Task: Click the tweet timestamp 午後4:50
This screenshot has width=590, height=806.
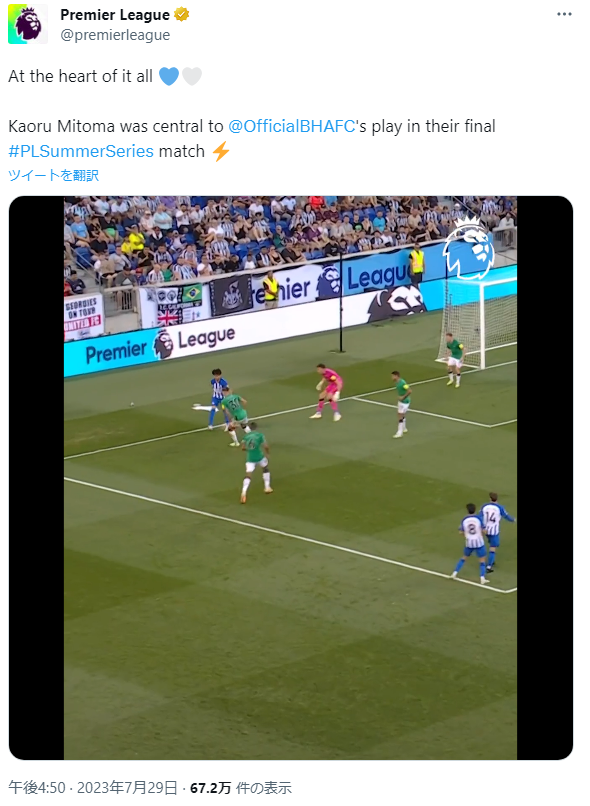Action: tap(37, 787)
